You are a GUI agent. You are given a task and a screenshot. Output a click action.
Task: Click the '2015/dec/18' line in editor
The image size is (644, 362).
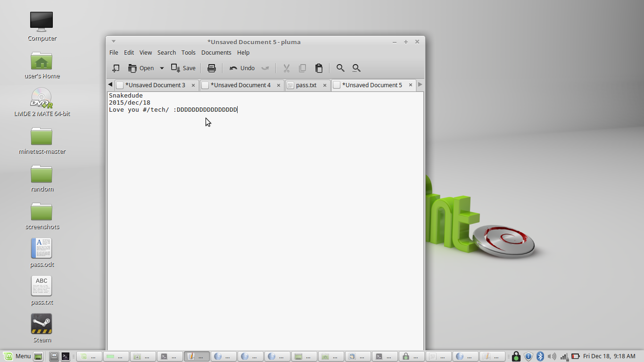pos(130,102)
